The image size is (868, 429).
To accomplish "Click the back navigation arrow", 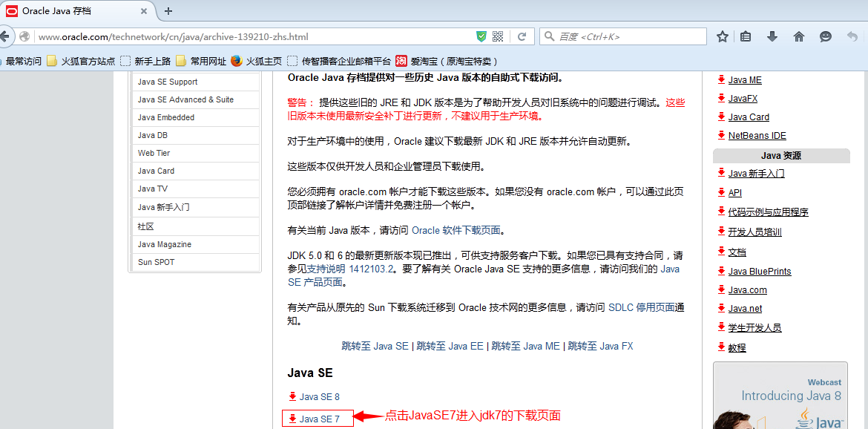I will (4, 36).
